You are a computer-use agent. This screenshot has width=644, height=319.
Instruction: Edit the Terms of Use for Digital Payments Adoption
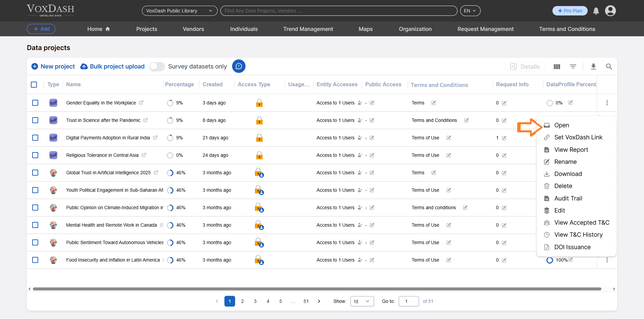449,138
